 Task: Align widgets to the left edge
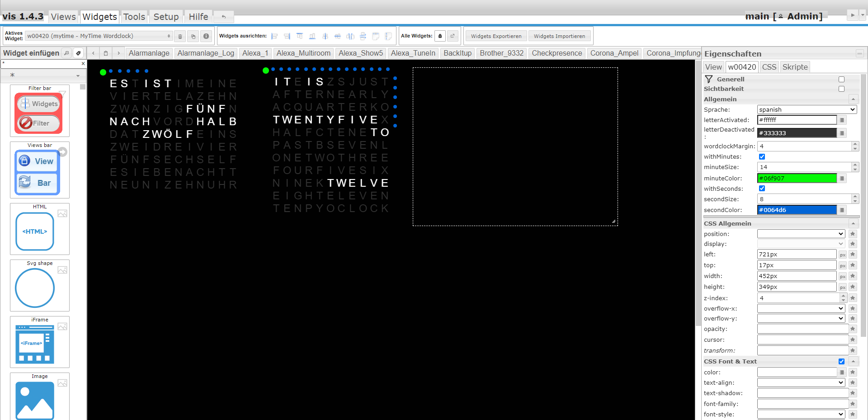pos(274,36)
